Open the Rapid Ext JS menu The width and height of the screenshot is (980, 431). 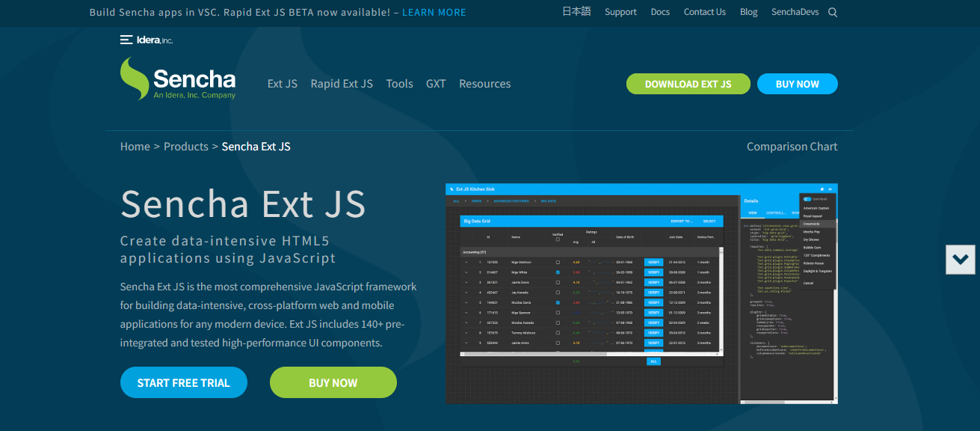pos(342,84)
